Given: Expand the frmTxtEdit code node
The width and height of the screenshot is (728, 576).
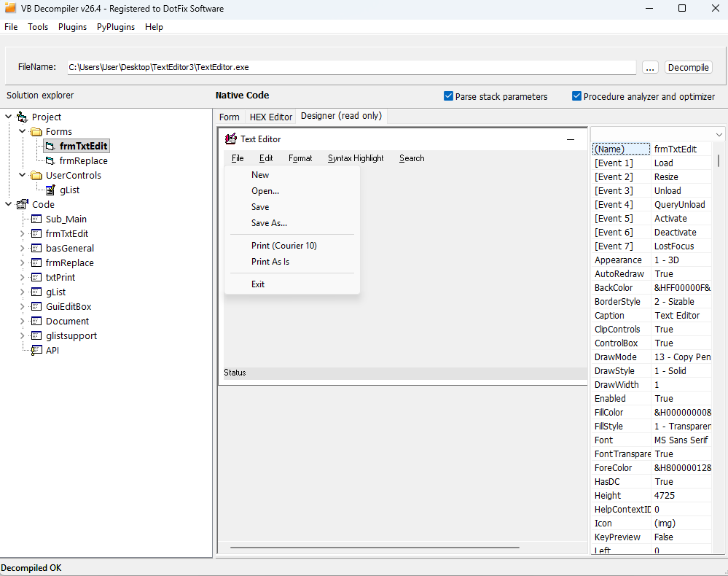Looking at the screenshot, I should pos(23,233).
